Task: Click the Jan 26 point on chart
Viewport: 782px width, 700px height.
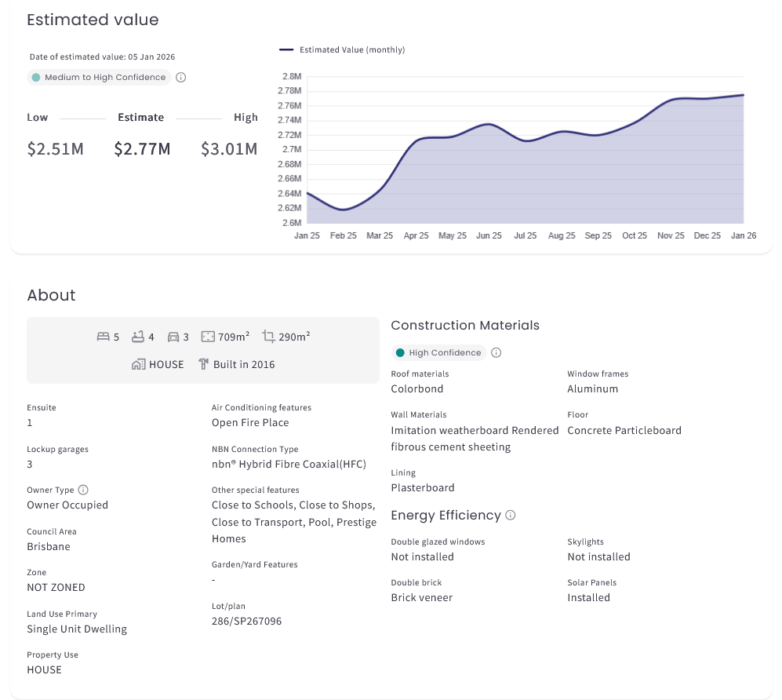Action: 743,95
